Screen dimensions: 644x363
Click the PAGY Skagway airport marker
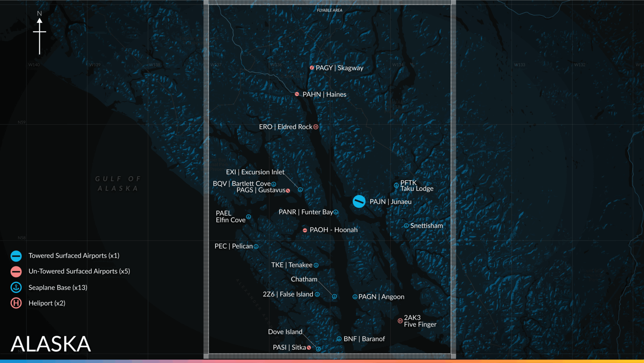pyautogui.click(x=312, y=68)
